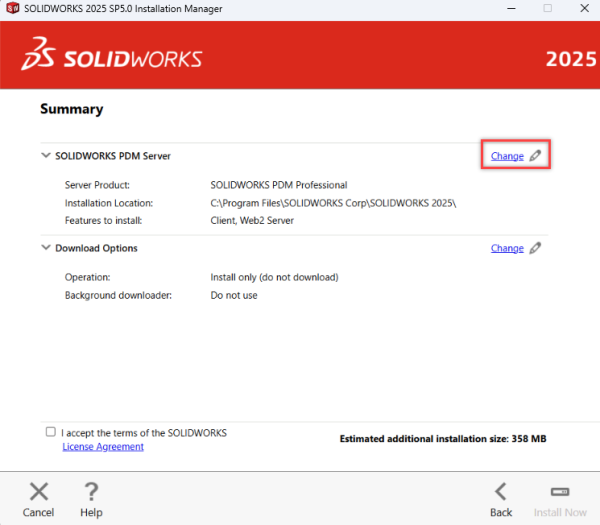Click the SOLIDWORKS logo in banner
The height and width of the screenshot is (525, 600).
tap(111, 54)
